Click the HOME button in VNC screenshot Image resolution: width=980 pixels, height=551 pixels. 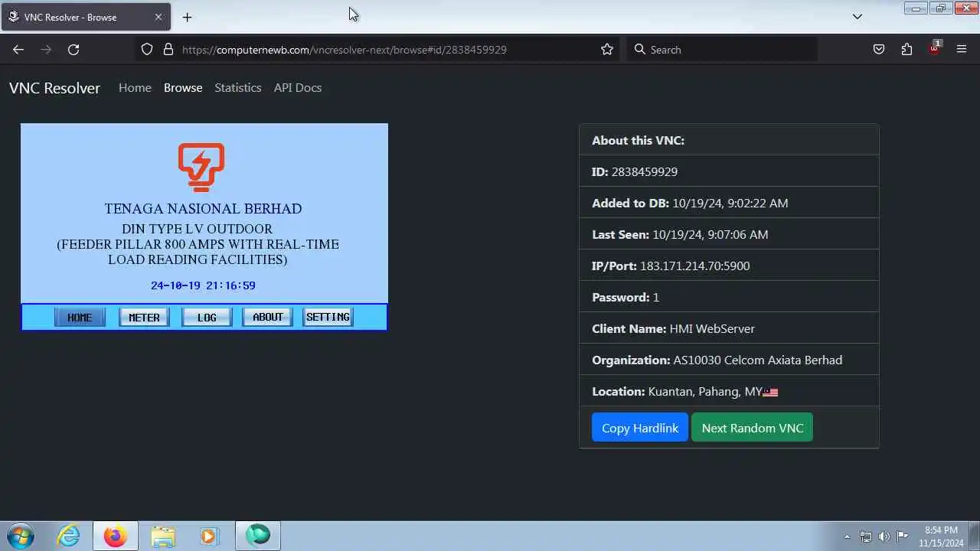[x=80, y=318]
